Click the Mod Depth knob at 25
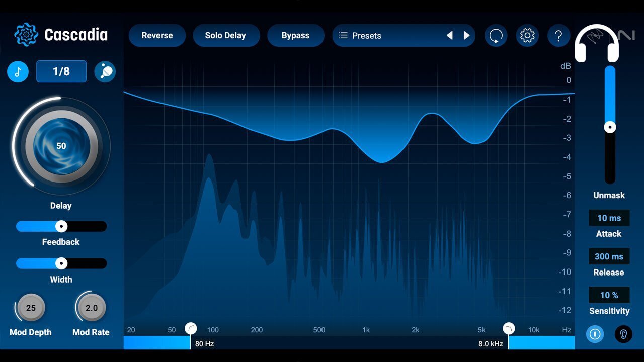The height and width of the screenshot is (362, 644). (x=31, y=308)
